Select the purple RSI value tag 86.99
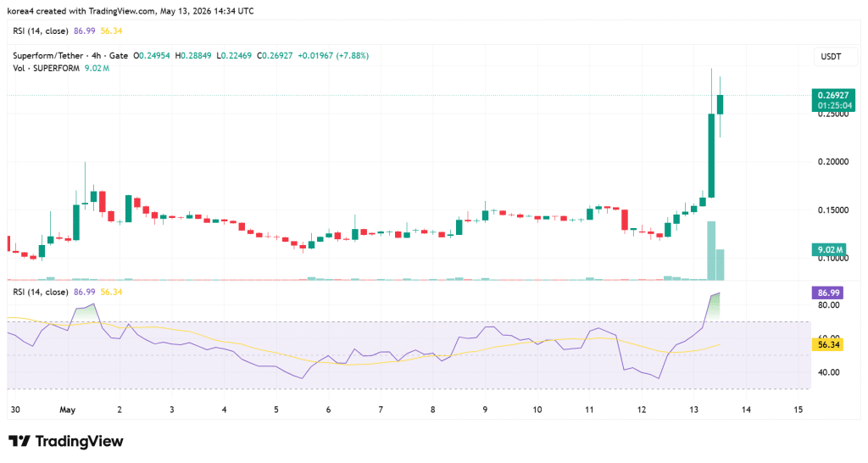Screen dimensions: 868x463 [827, 293]
